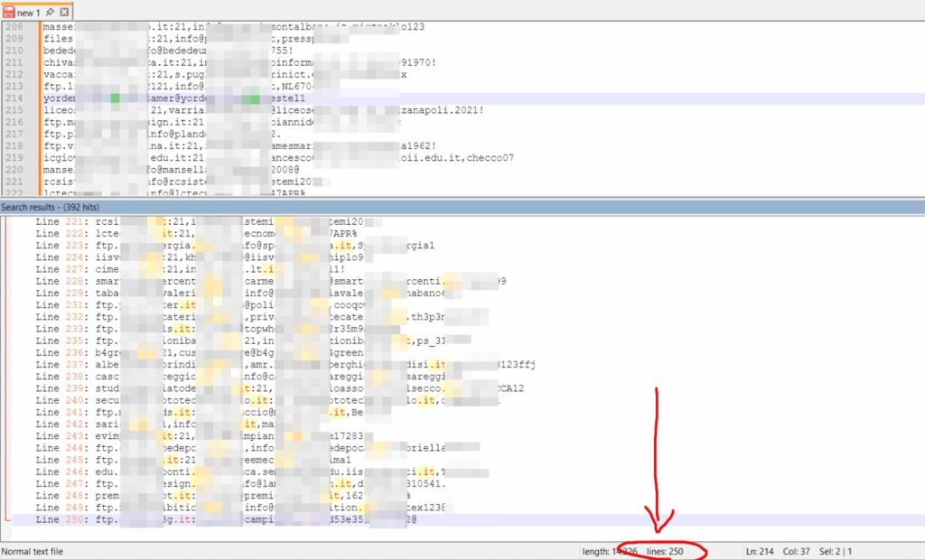The width and height of the screenshot is (925, 560).
Task: Pin the new 1 tab using the pin icon
Action: point(50,12)
